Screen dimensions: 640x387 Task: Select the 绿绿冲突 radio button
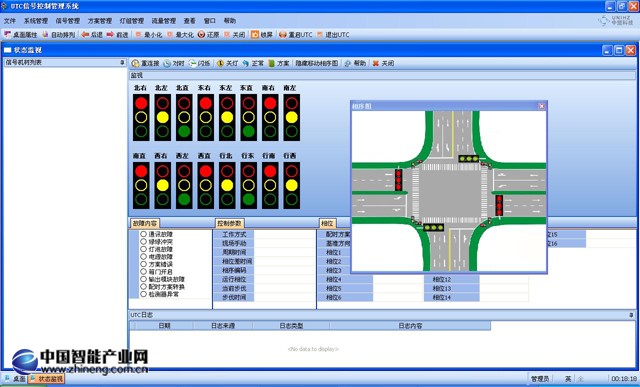click(x=143, y=242)
